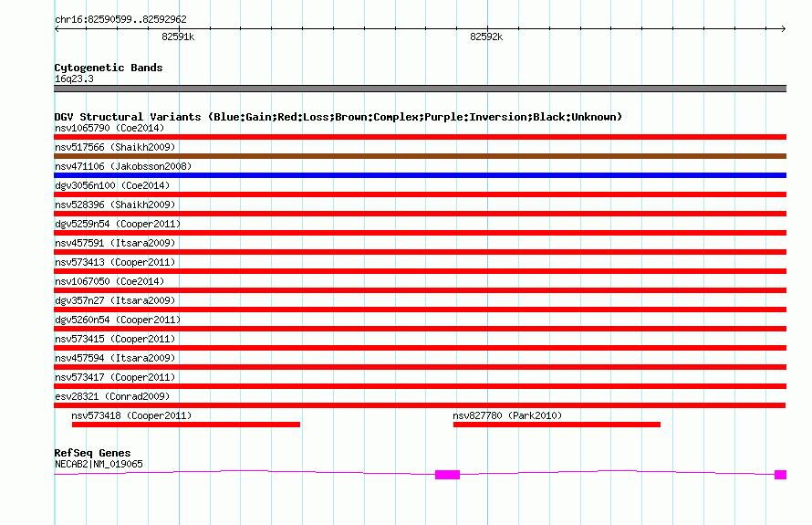Image resolution: width=812 pixels, height=525 pixels.
Task: Open the dgv3056n100 (Coe2014) variant bar
Action: click(x=420, y=194)
